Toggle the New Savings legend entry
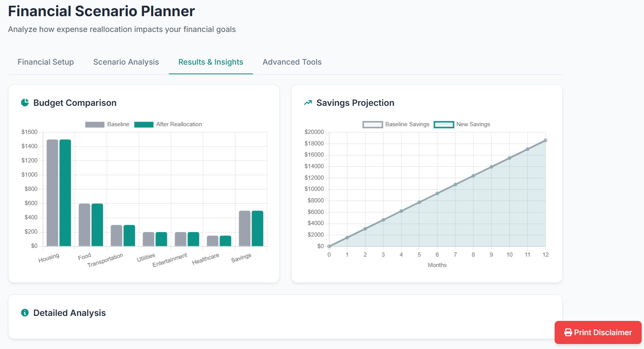Screen dimensions: 644x349 473,124
